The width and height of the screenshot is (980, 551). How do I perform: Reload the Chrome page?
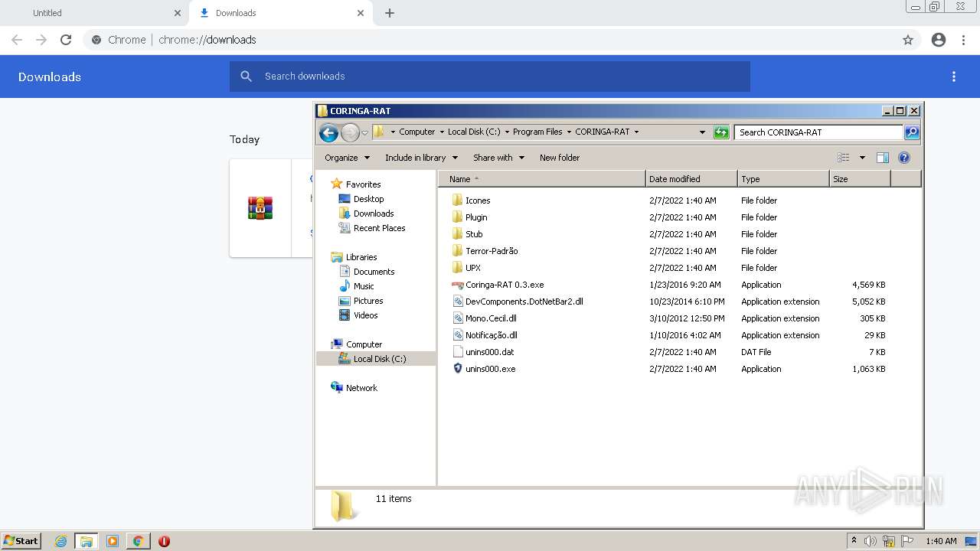[66, 40]
